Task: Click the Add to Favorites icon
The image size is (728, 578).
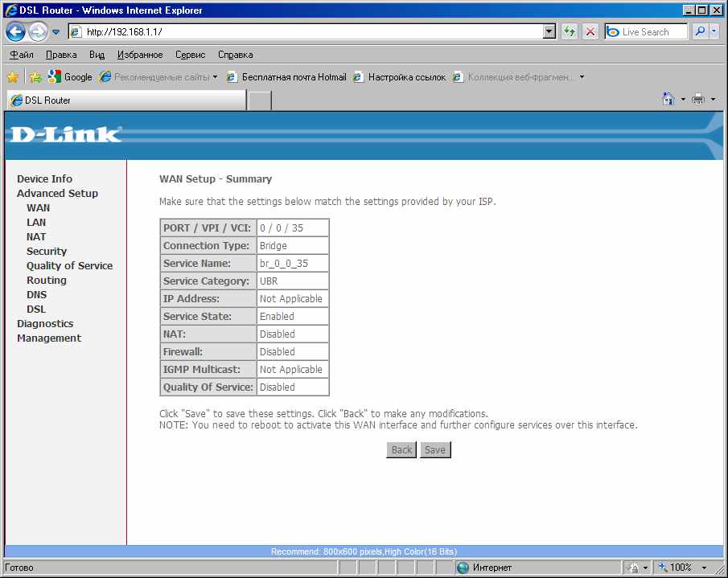Action: click(35, 77)
